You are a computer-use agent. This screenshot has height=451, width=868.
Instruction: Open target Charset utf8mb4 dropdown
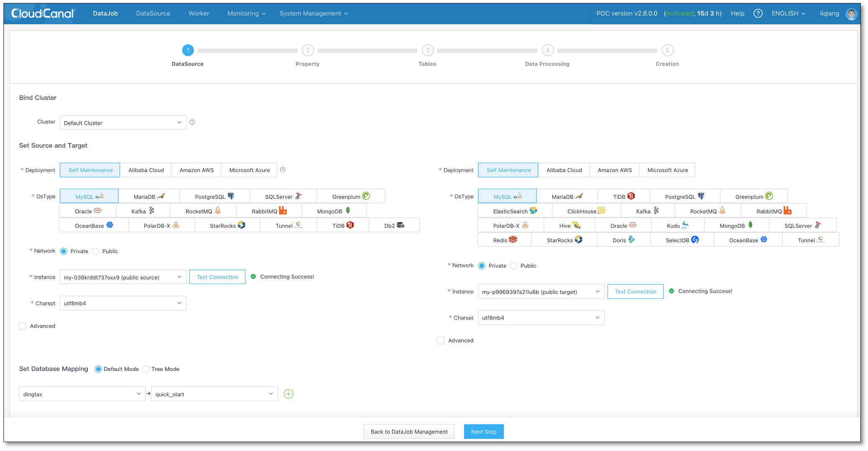point(541,318)
